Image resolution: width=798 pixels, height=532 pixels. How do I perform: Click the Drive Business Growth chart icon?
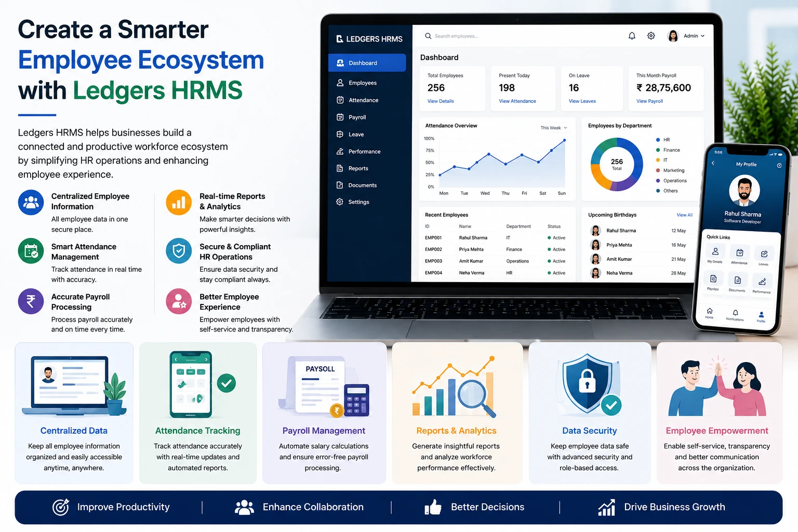pos(606,507)
